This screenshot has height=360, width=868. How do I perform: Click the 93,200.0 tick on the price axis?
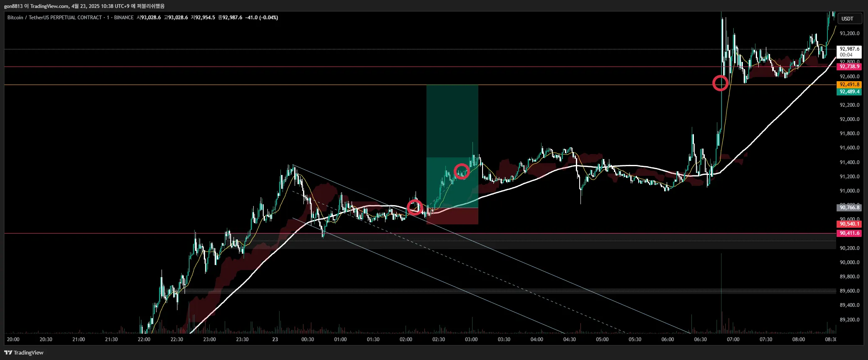850,33
